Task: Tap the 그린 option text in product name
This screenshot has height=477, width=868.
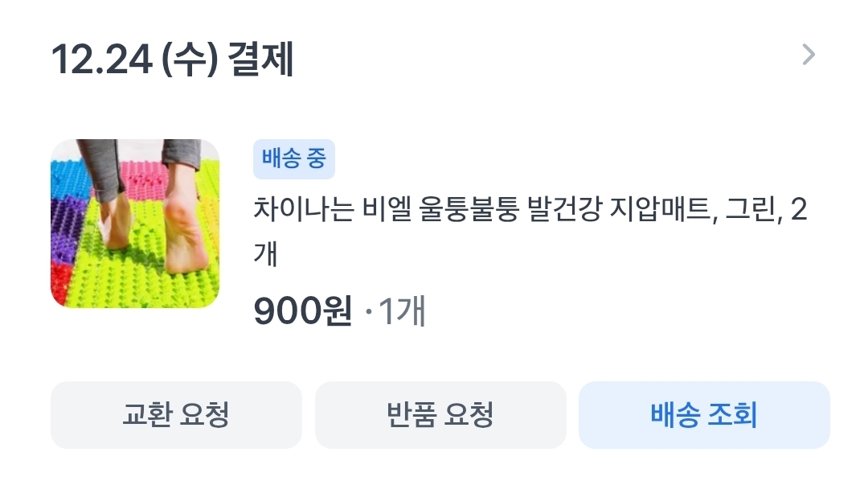Action: [751, 209]
